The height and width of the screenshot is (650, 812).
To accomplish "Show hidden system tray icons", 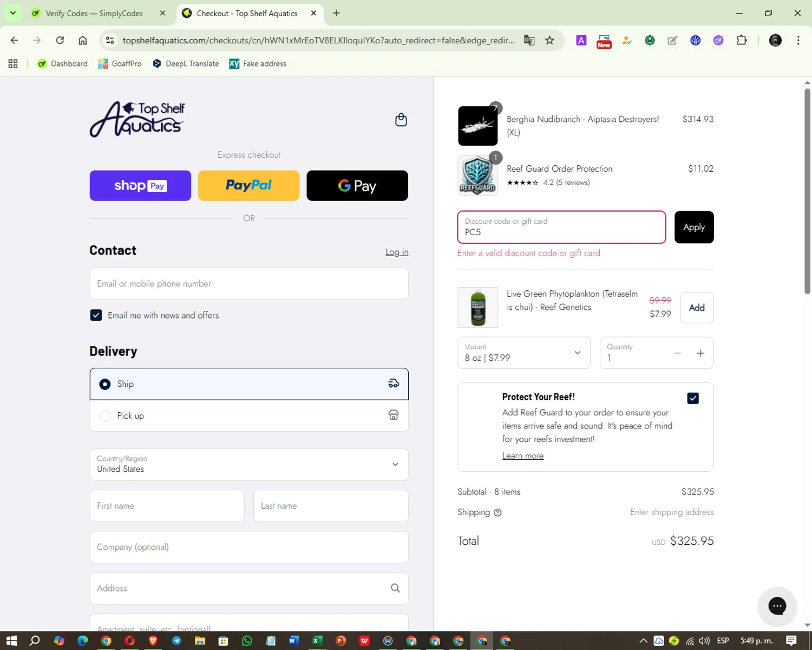I will [x=643, y=641].
